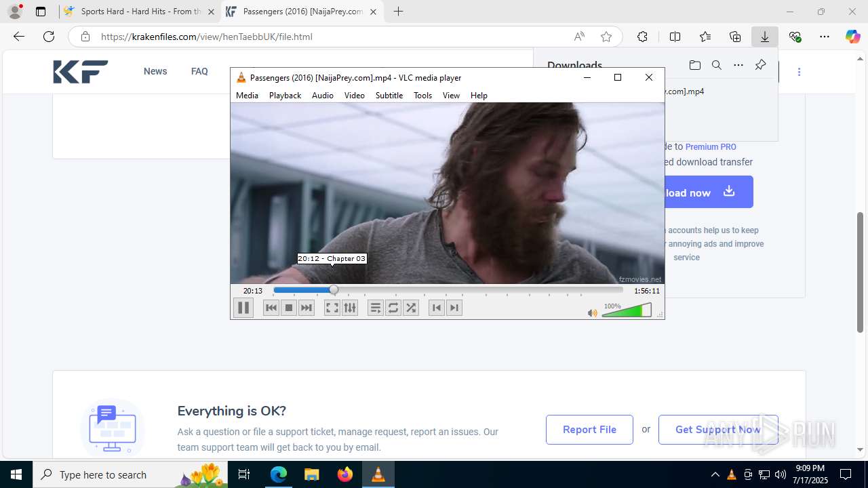Click taskbar search box
Screen dimensions: 868x488
click(x=130, y=474)
